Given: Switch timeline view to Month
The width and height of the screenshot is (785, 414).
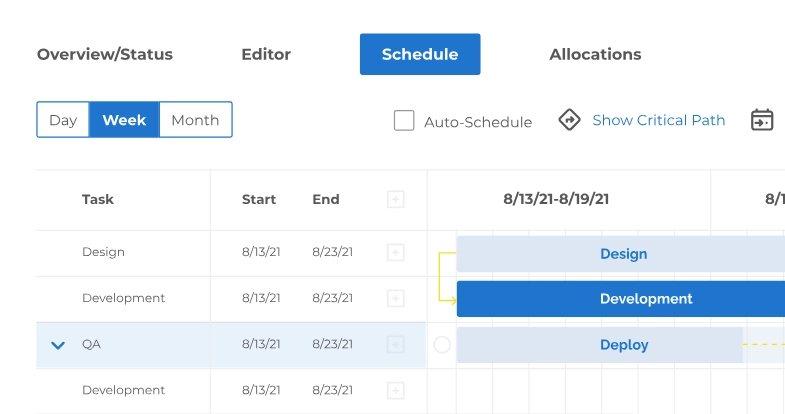Looking at the screenshot, I should 195,120.
